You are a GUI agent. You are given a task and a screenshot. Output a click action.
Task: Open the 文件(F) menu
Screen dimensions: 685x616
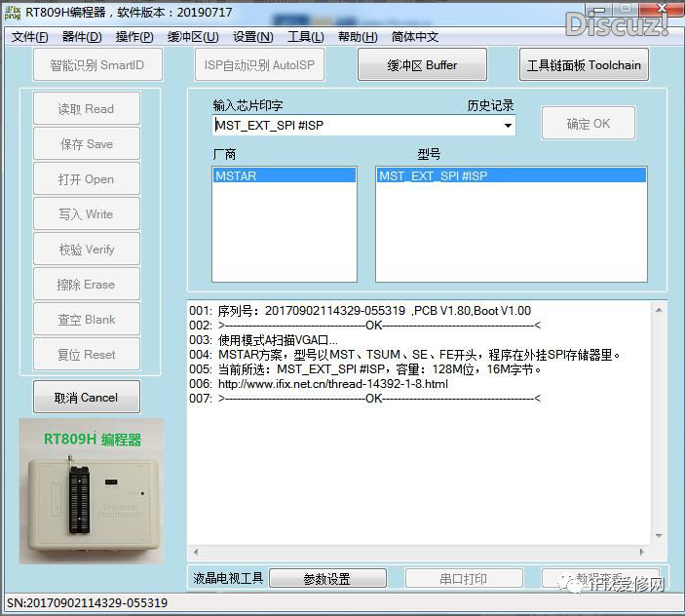click(29, 37)
